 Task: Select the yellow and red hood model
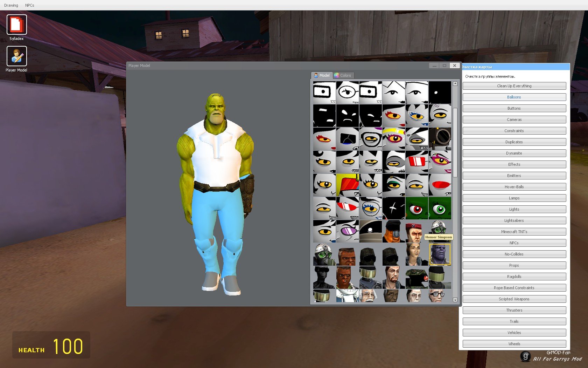(x=347, y=185)
